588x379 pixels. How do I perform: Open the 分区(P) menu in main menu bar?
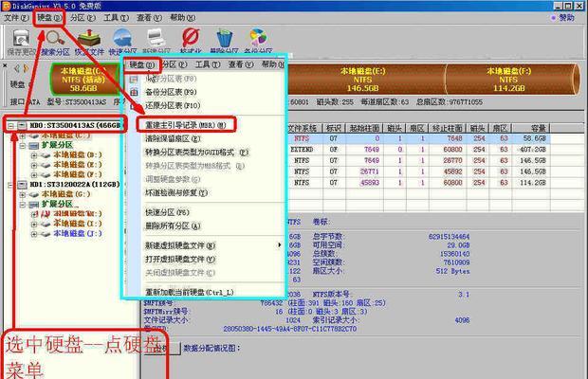(83, 18)
